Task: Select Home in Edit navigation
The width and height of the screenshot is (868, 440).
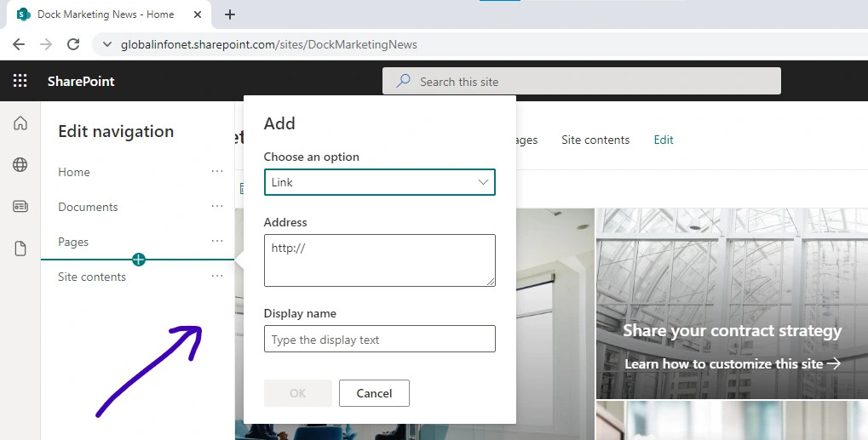Action: (x=74, y=172)
